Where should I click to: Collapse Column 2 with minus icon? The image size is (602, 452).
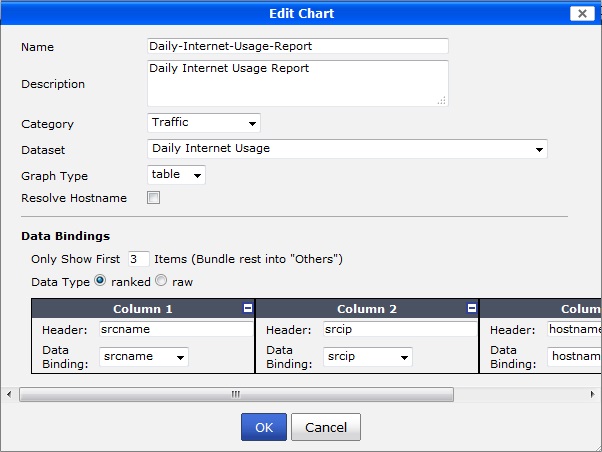pyautogui.click(x=471, y=309)
